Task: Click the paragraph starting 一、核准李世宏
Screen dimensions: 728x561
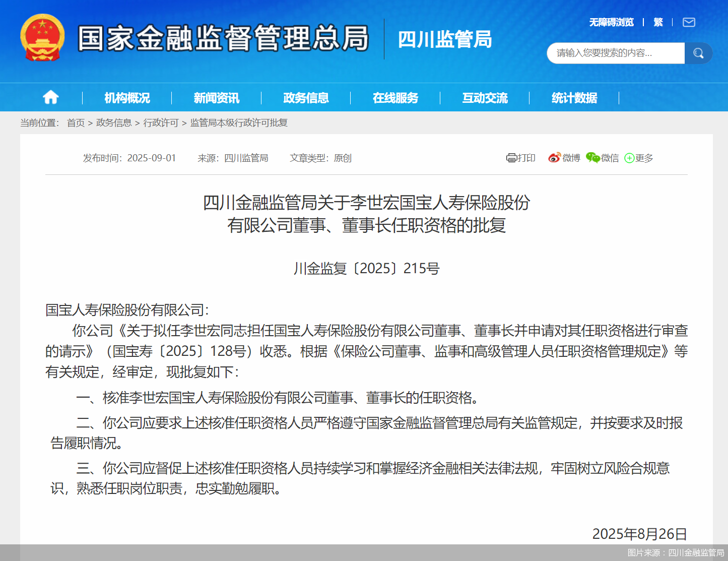Action: click(x=278, y=398)
